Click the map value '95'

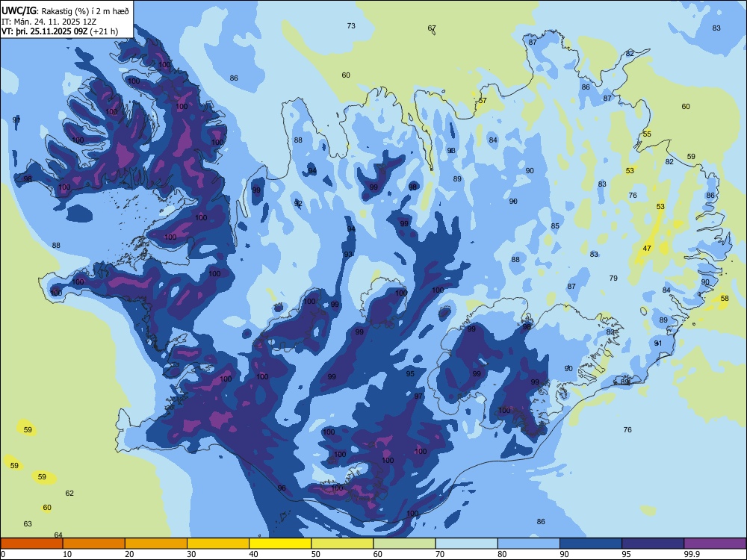(x=410, y=374)
